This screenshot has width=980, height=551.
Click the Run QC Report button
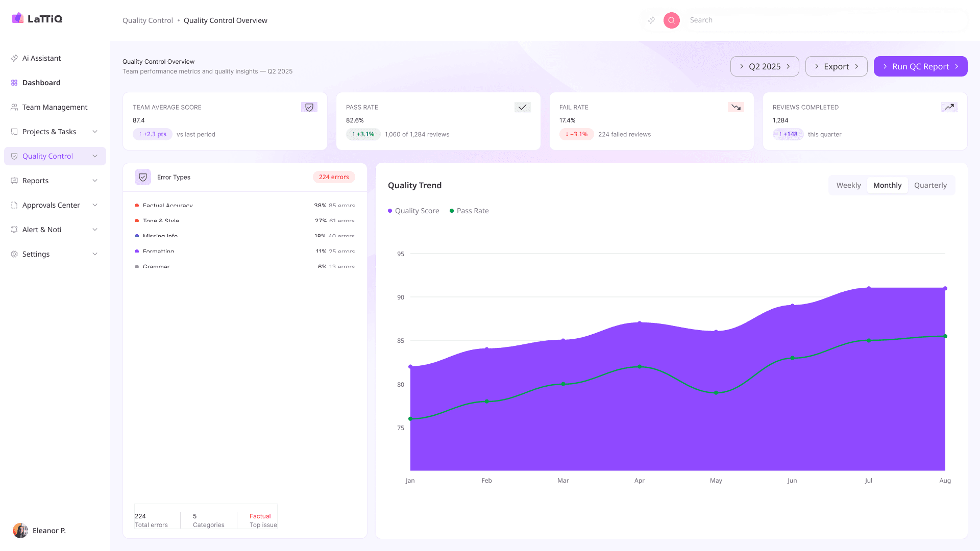click(920, 66)
